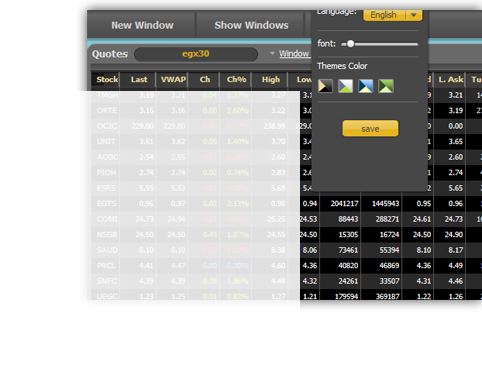This screenshot has width=482, height=370.
Task: Open the Window menu link
Action: [294, 54]
